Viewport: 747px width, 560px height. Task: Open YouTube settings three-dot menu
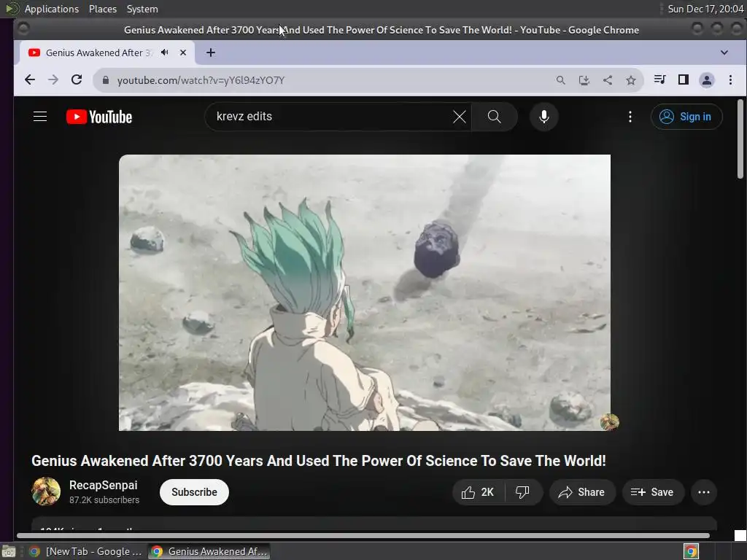pyautogui.click(x=630, y=117)
